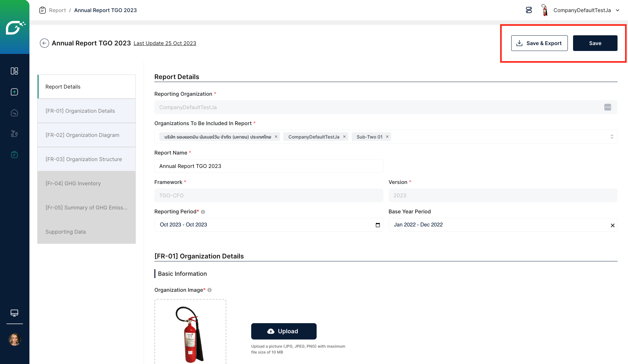Clear the Base Year Period value
Screen dimensions: 628x364
[x=613, y=225]
